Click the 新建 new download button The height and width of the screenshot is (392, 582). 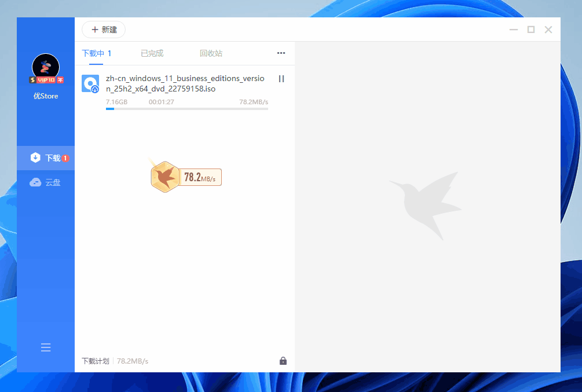[104, 30]
